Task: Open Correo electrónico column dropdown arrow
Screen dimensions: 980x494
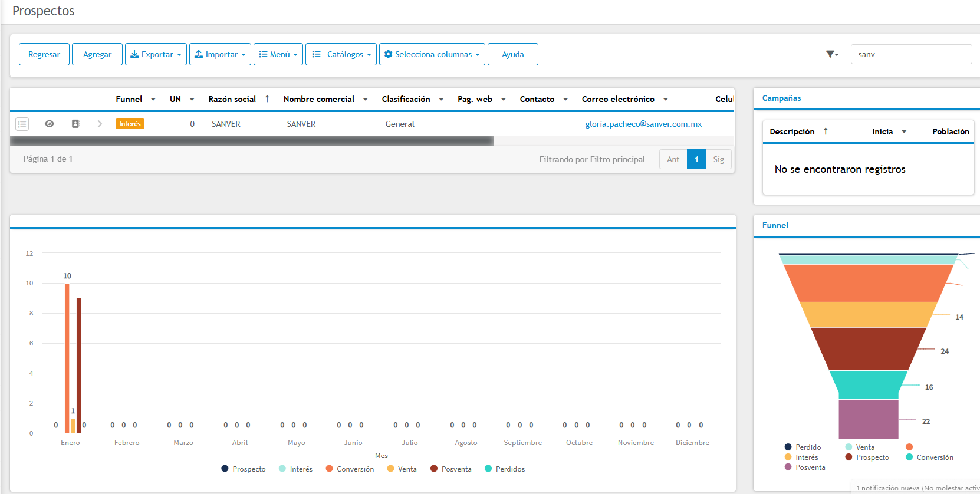Action: (x=666, y=99)
